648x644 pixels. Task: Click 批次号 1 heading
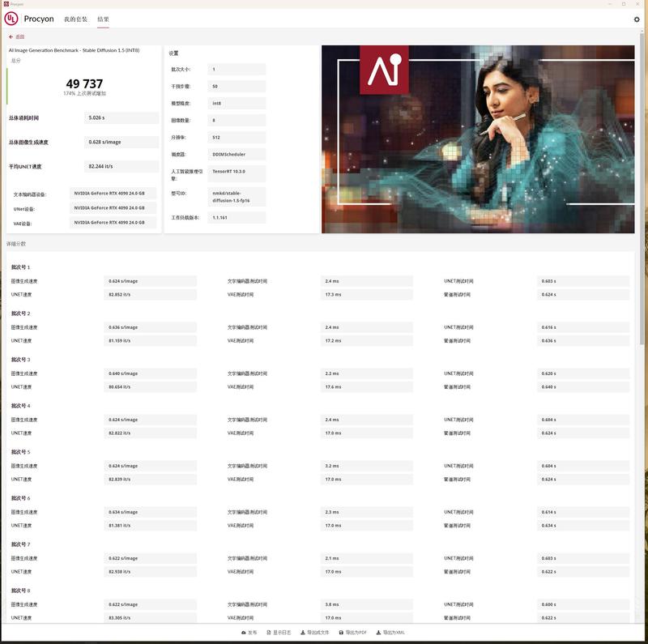(x=21, y=267)
